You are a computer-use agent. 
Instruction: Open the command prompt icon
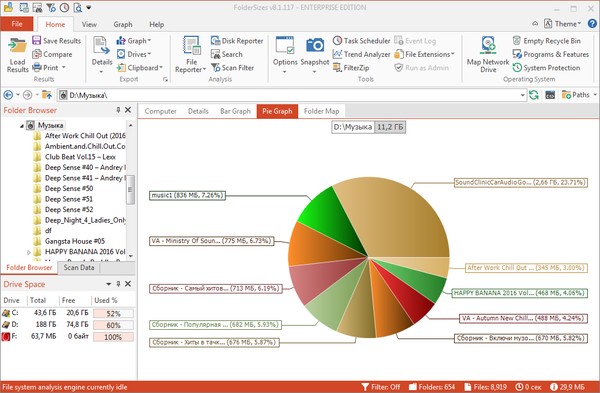pyautogui.click(x=550, y=95)
